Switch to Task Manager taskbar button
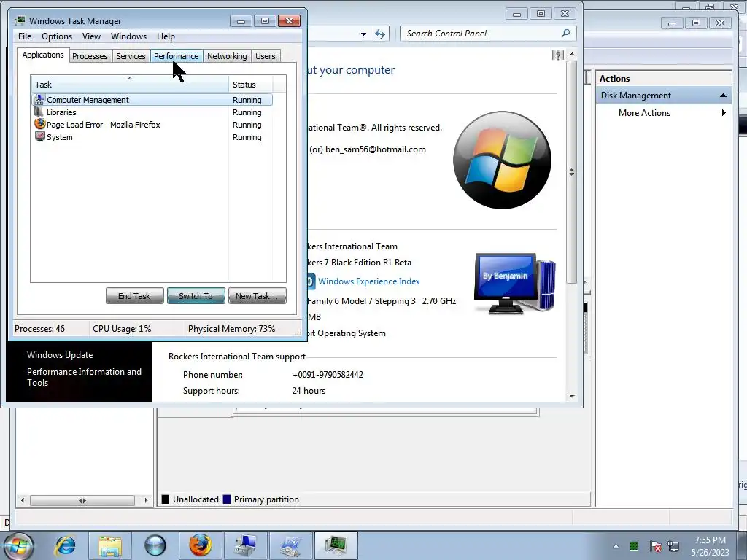The height and width of the screenshot is (560, 747). [336, 545]
